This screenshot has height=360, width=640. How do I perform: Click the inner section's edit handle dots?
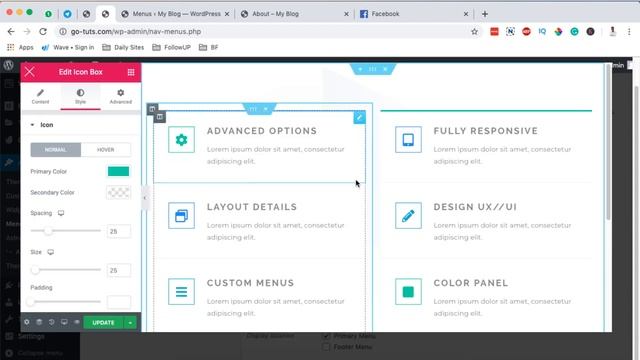click(x=253, y=109)
